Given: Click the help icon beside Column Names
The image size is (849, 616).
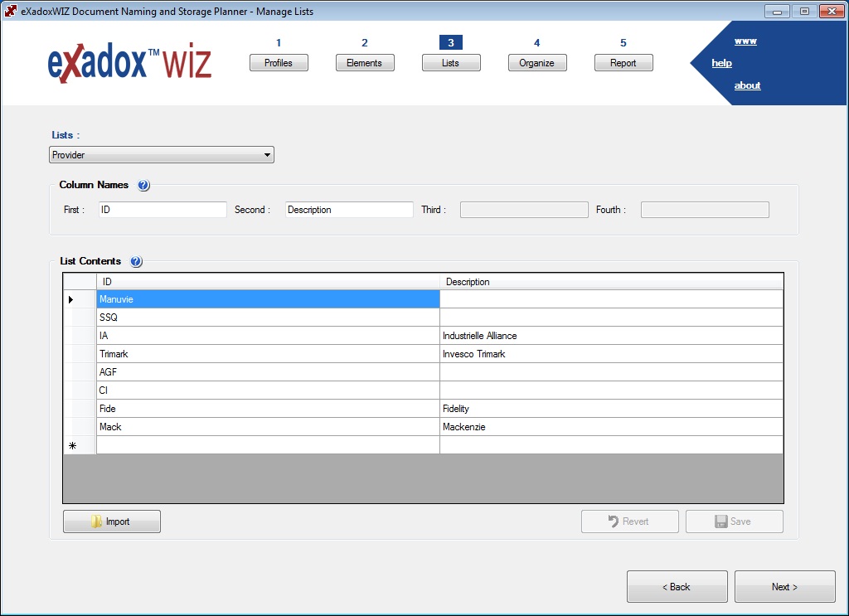Looking at the screenshot, I should tap(143, 186).
